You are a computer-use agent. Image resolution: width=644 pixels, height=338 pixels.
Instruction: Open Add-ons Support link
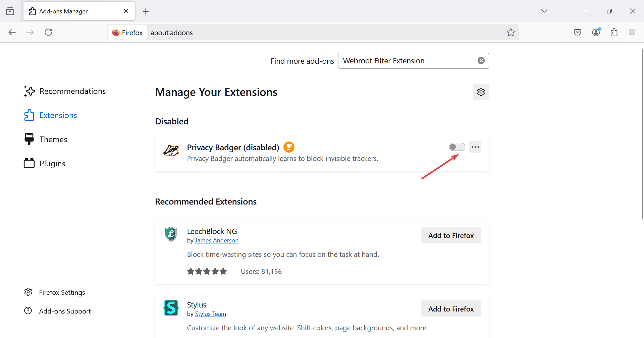(65, 311)
